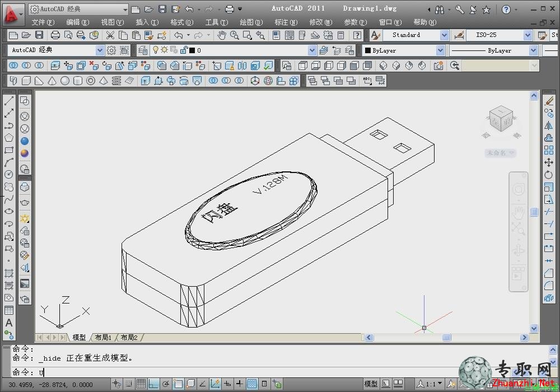Screen dimensions: 560x392
Task: Open the 文件(F) menu
Action: [x=43, y=22]
